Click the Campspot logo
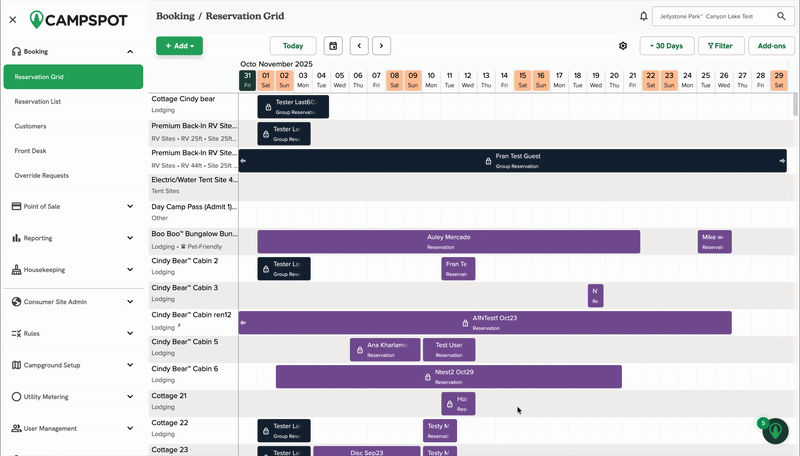The image size is (800, 456). pyautogui.click(x=78, y=18)
